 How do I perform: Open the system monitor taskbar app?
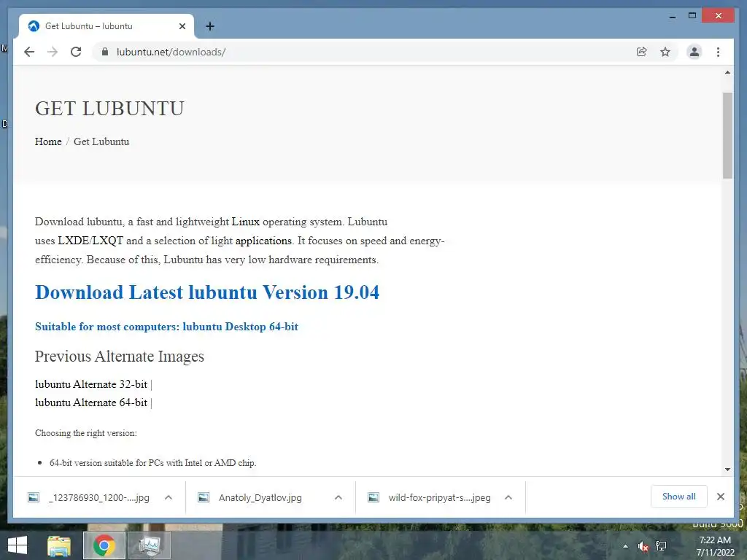(x=150, y=545)
